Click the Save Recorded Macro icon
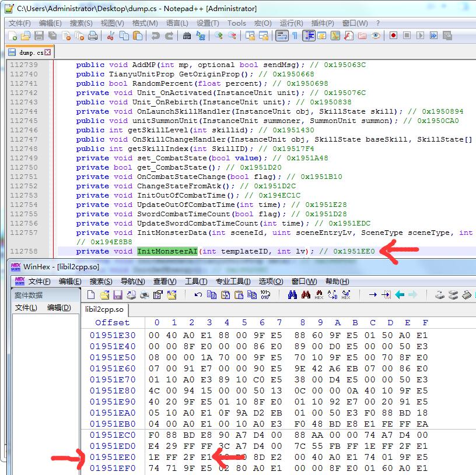The height and width of the screenshot is (475, 476). pos(447,36)
